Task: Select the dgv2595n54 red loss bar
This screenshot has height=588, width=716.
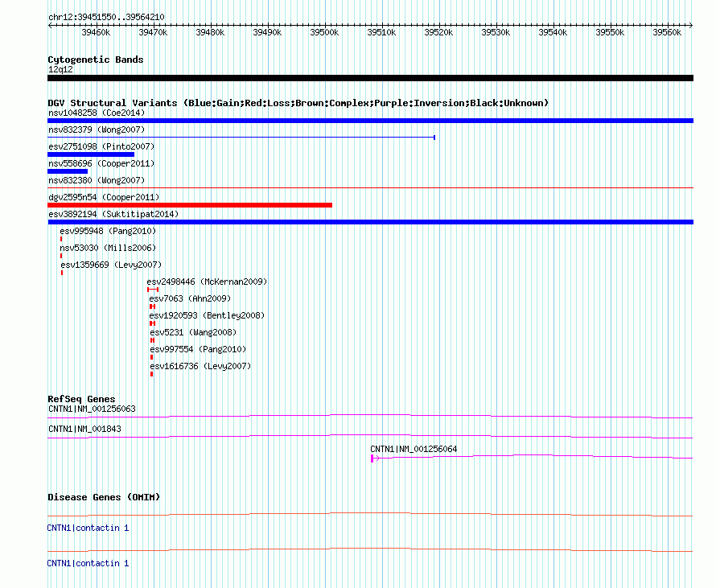Action: pyautogui.click(x=190, y=205)
